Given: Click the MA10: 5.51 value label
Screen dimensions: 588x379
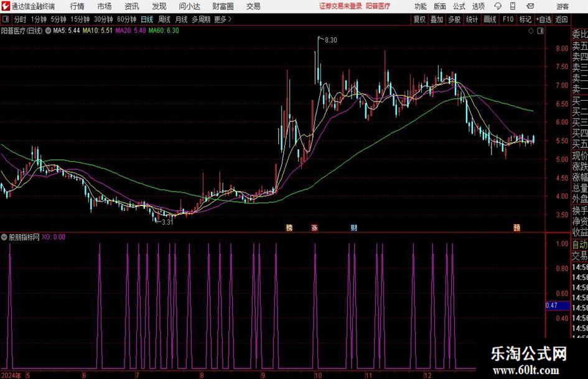Looking at the screenshot, I should pyautogui.click(x=98, y=30).
